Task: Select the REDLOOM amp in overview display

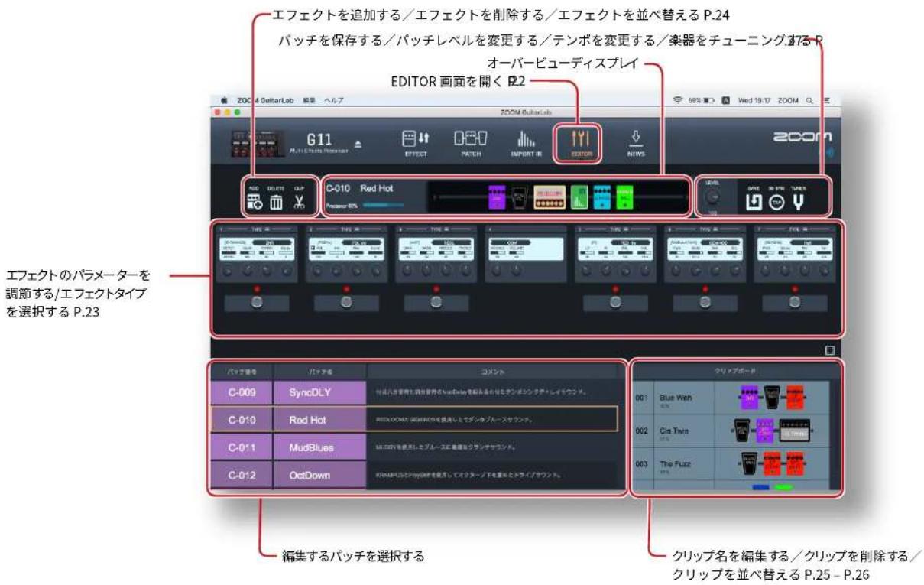Action: (550, 199)
